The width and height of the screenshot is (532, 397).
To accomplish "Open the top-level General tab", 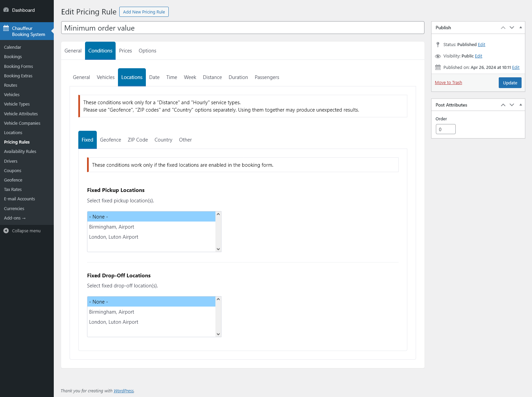I will (73, 51).
